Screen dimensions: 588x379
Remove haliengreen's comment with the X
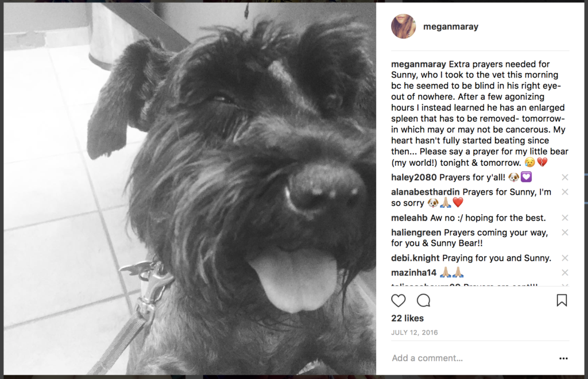click(x=565, y=233)
